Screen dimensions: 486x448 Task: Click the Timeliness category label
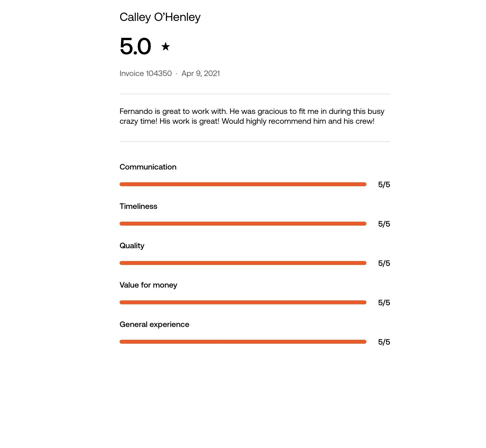click(138, 206)
